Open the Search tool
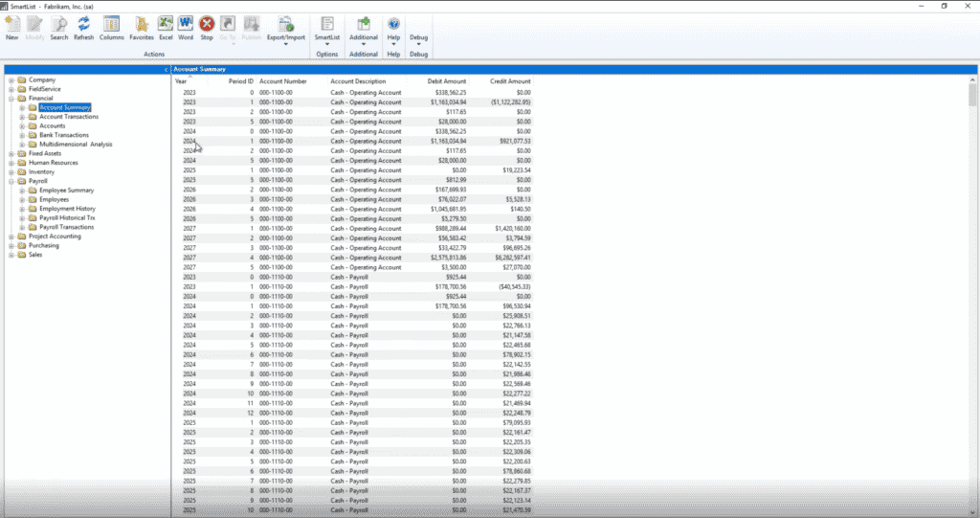The width and height of the screenshot is (980, 518). coord(58,27)
